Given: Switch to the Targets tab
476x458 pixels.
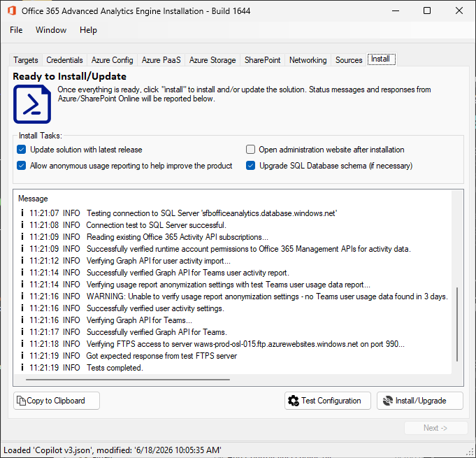Looking at the screenshot, I should coord(26,60).
